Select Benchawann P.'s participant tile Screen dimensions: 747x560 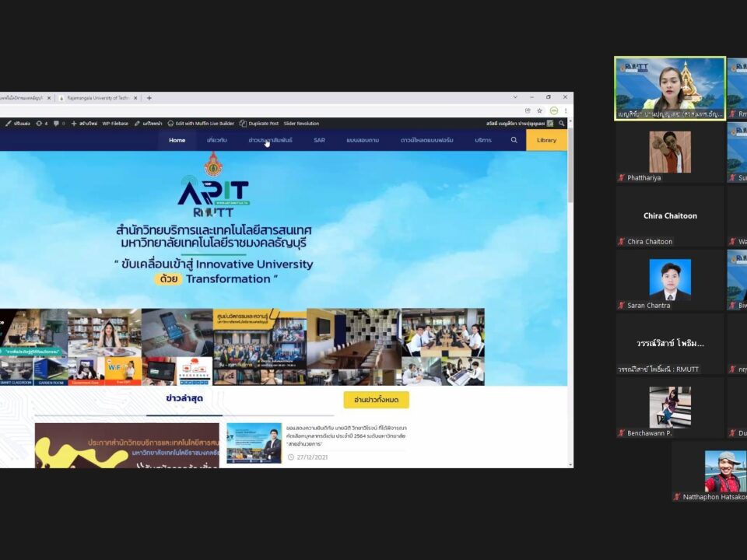(670, 408)
